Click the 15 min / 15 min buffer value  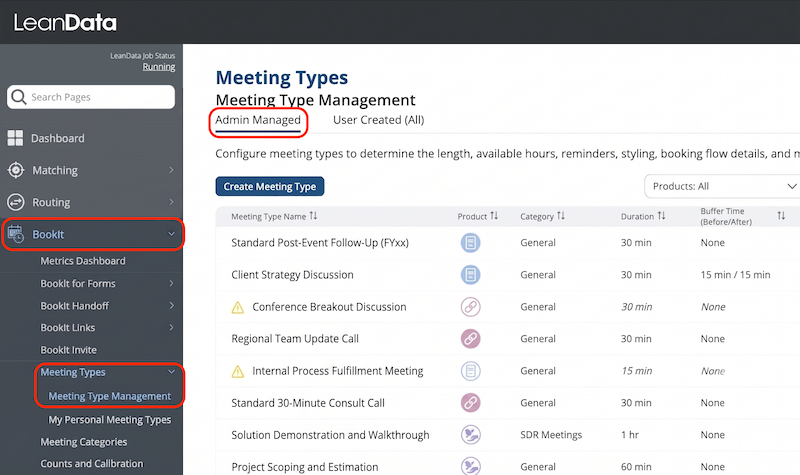[x=735, y=274]
